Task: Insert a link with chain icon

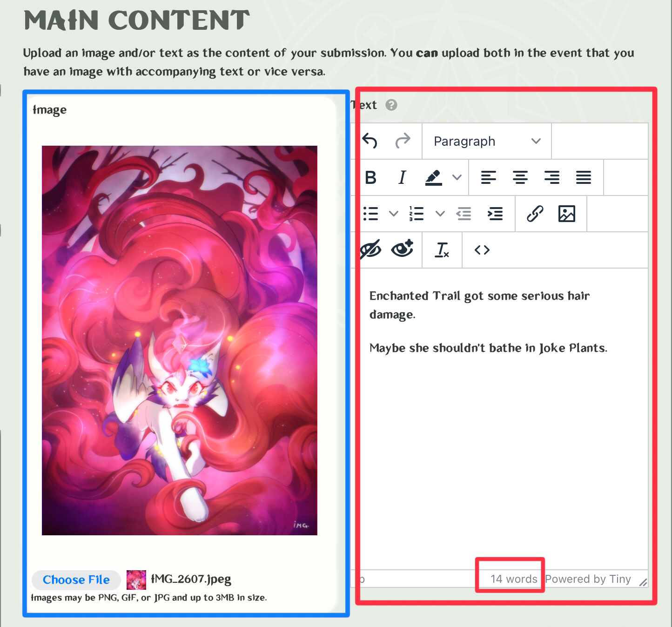Action: (535, 214)
